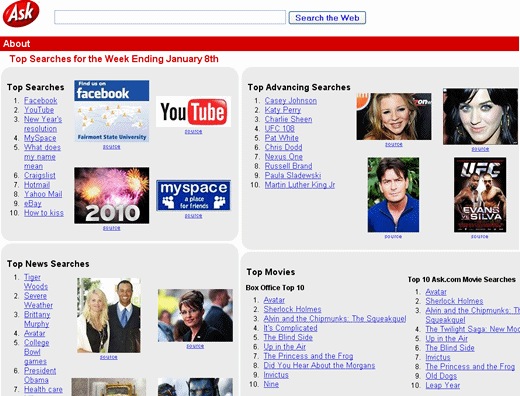Open the Health care link
This screenshot has height=396, width=520.
coord(43,389)
